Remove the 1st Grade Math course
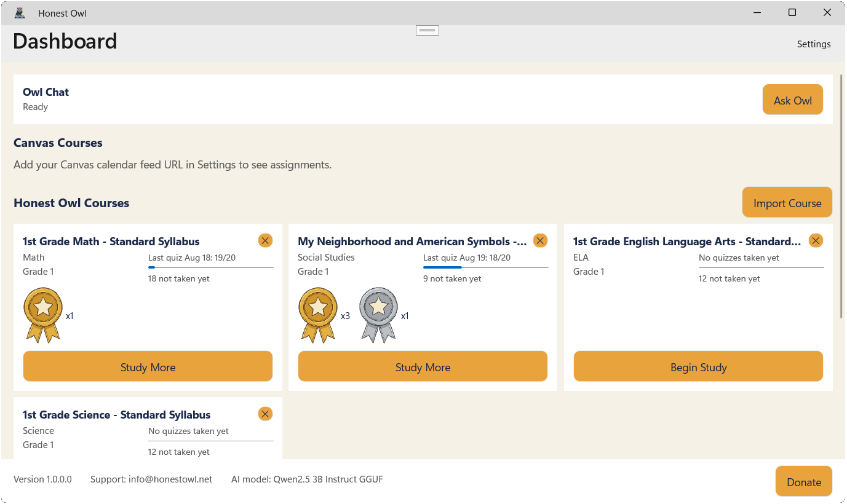This screenshot has height=504, width=847. pyautogui.click(x=265, y=240)
